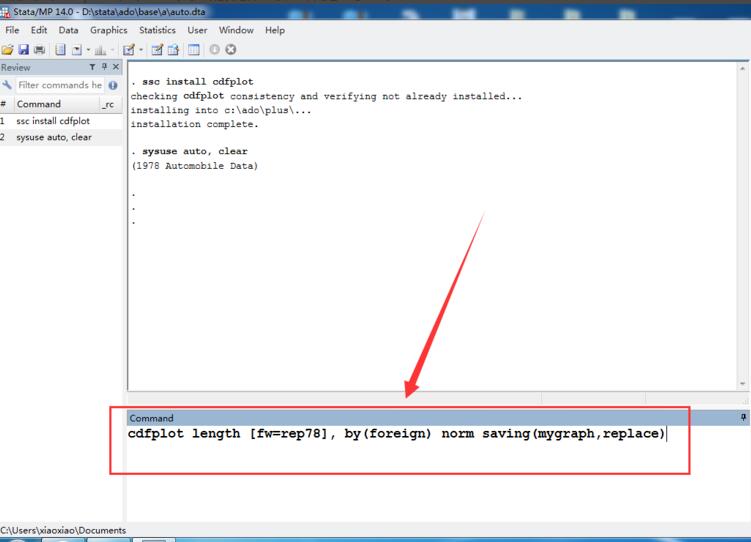Viewport: 751px width, 542px height.
Task: Open the Data Editor (Edit) icon
Action: pos(157,49)
